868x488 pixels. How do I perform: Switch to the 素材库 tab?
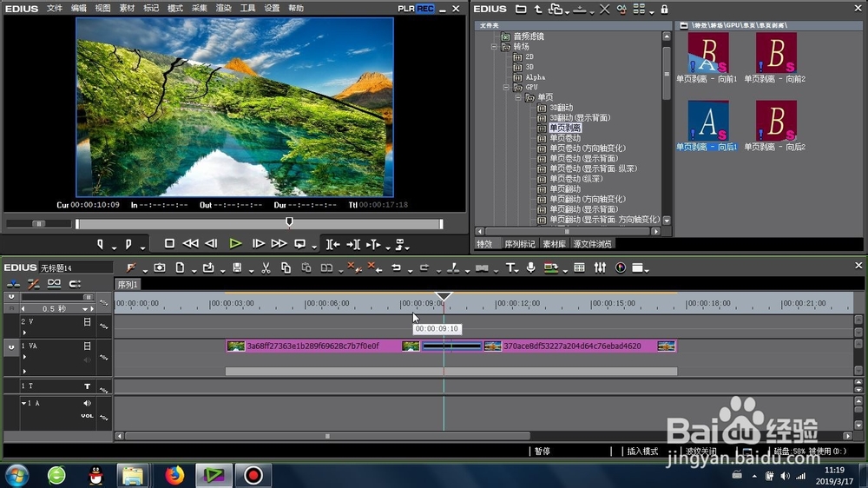[x=554, y=244]
